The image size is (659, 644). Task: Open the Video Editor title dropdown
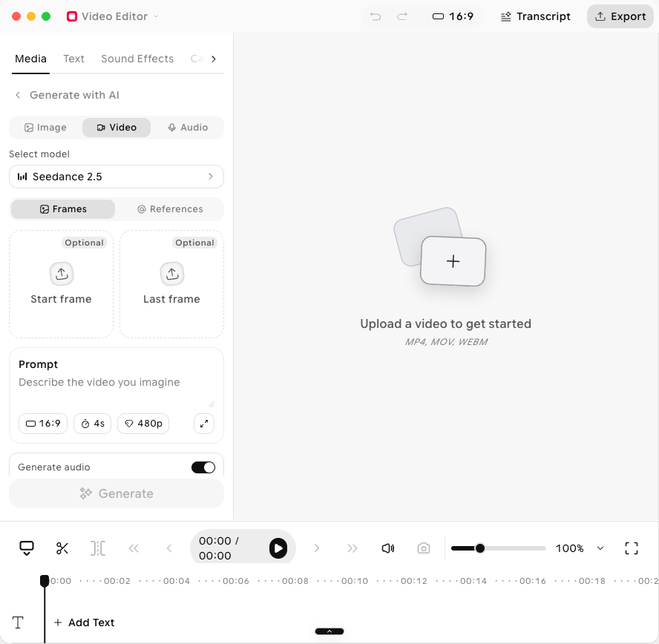113,16
